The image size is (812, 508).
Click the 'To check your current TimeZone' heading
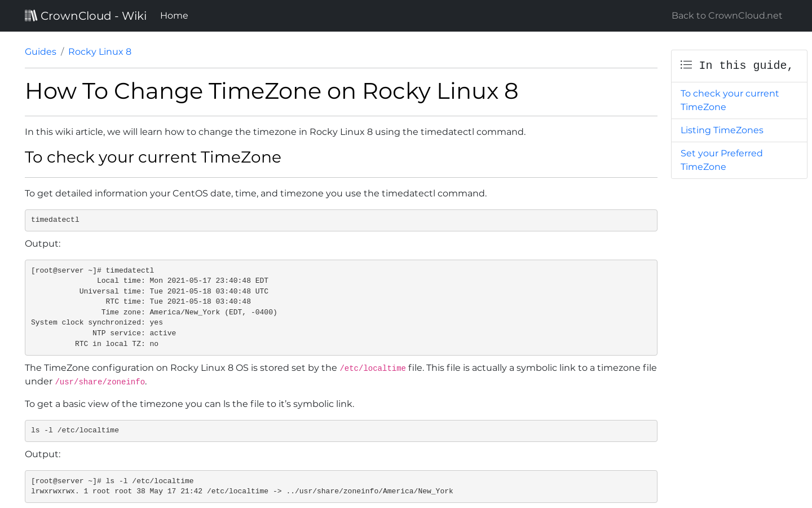pyautogui.click(x=153, y=157)
